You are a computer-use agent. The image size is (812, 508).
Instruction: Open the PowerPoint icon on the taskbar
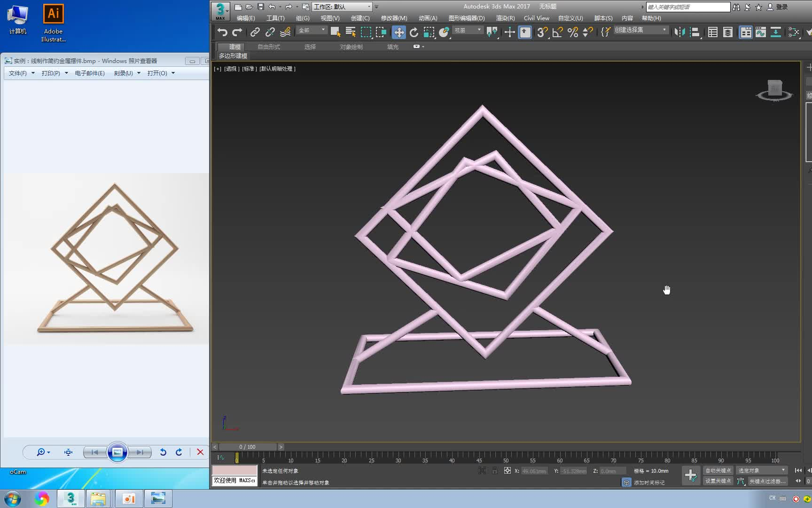(x=128, y=498)
